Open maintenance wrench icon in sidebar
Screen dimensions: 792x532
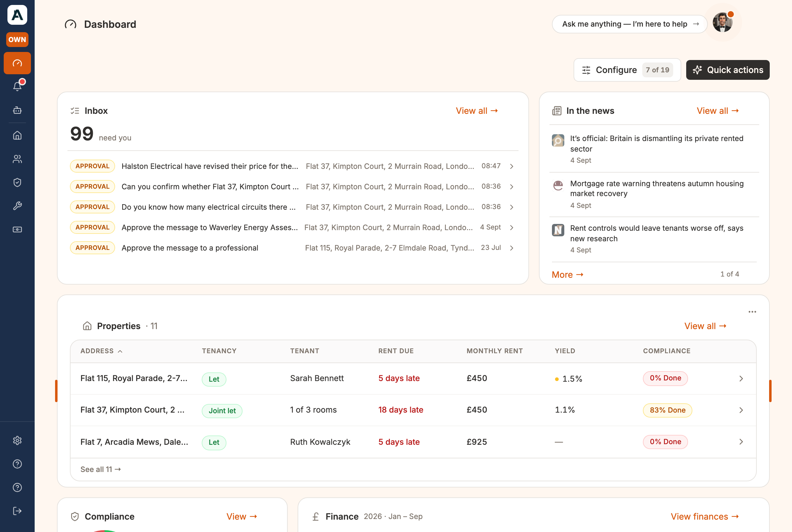[x=17, y=206]
